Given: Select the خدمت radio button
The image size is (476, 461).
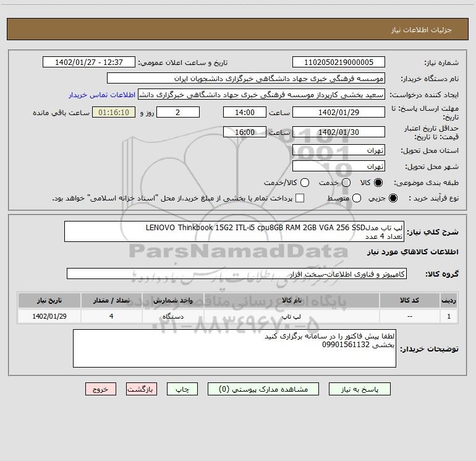Looking at the screenshot, I should pyautogui.click(x=346, y=183).
